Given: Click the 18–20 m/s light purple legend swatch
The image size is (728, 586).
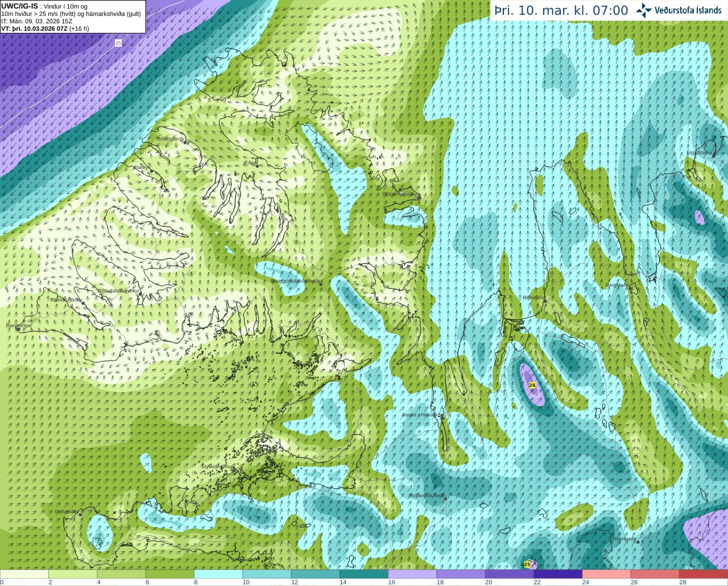Looking at the screenshot, I should pyautogui.click(x=461, y=574).
